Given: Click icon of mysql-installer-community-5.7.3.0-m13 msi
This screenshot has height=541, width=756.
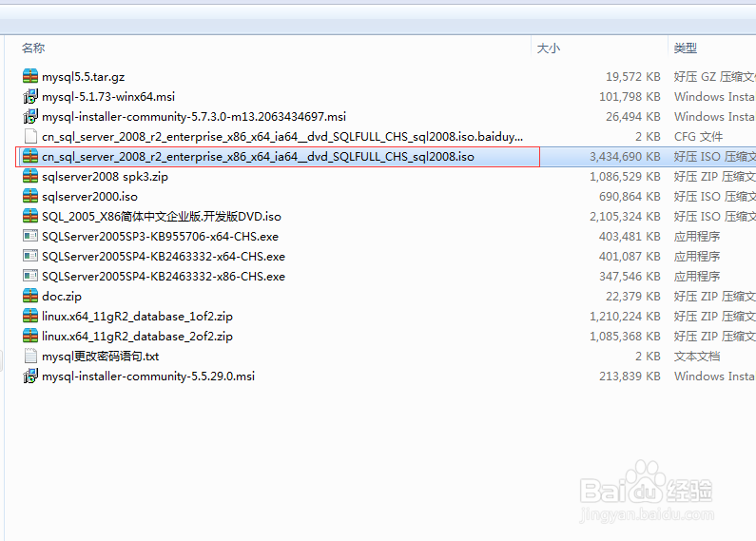Looking at the screenshot, I should pyautogui.click(x=30, y=116).
